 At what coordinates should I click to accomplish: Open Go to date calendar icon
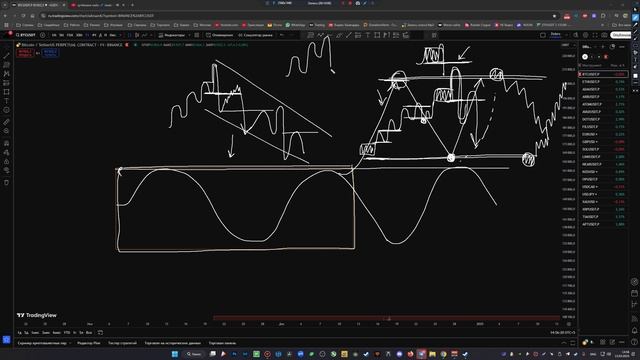pyautogui.click(x=100, y=333)
